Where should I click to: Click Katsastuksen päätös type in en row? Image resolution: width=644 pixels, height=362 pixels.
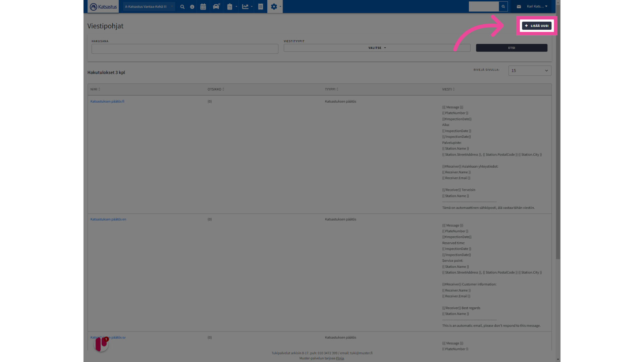coord(340,220)
